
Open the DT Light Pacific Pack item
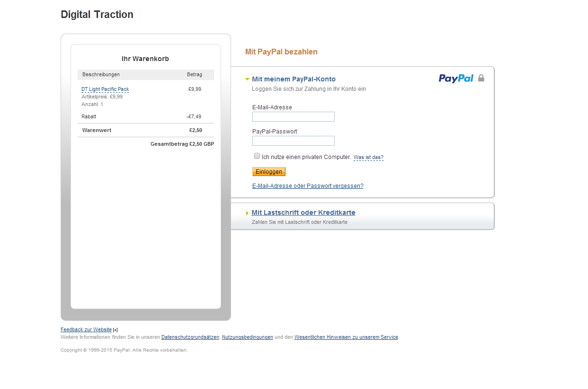point(105,89)
